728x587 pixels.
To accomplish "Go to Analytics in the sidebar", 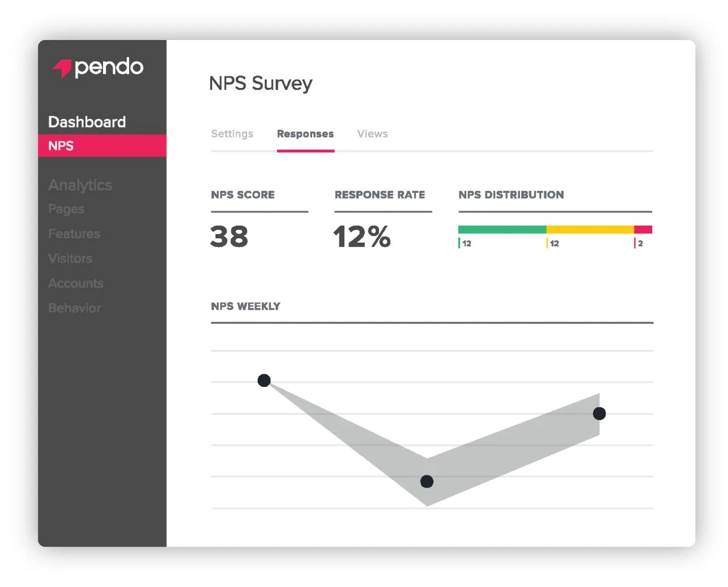I will (x=80, y=185).
